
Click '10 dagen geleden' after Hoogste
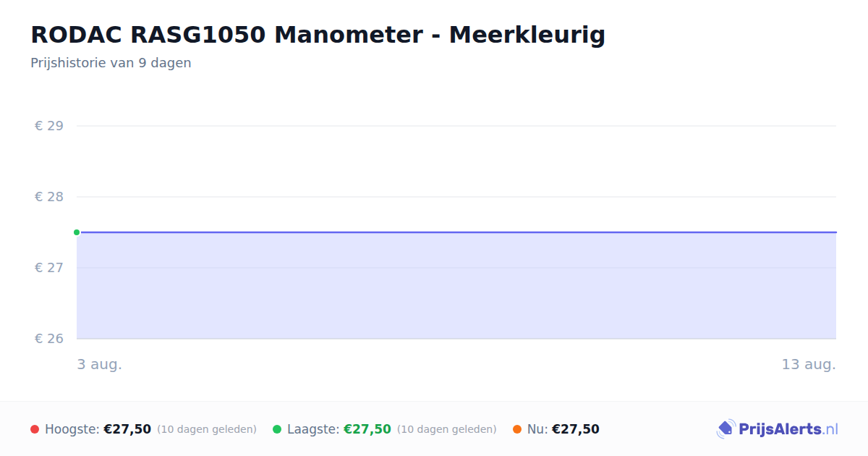207,429
